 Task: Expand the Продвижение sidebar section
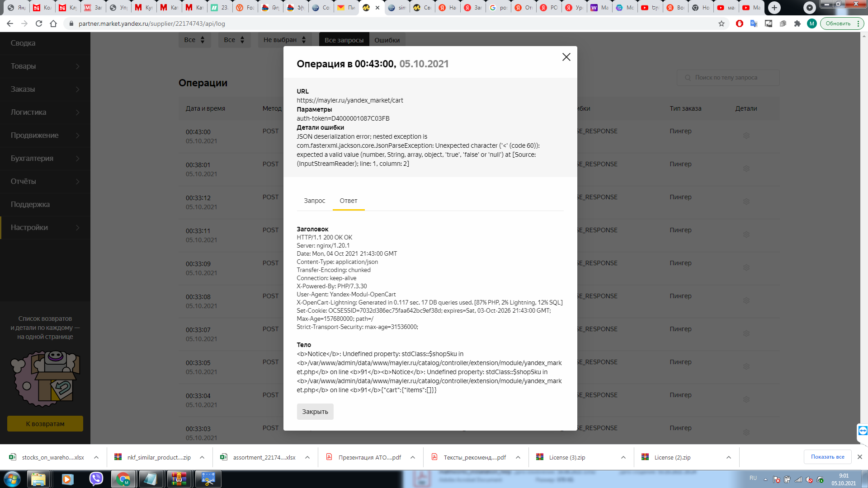coord(45,136)
